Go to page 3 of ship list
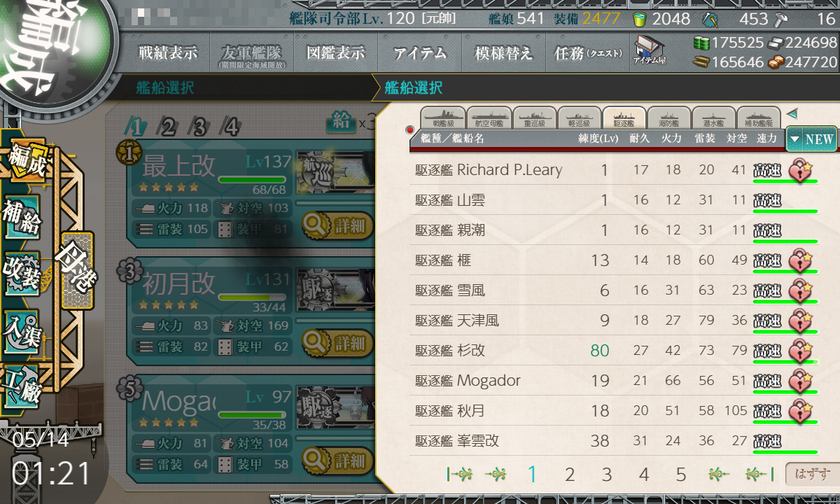The image size is (840, 504). (606, 475)
